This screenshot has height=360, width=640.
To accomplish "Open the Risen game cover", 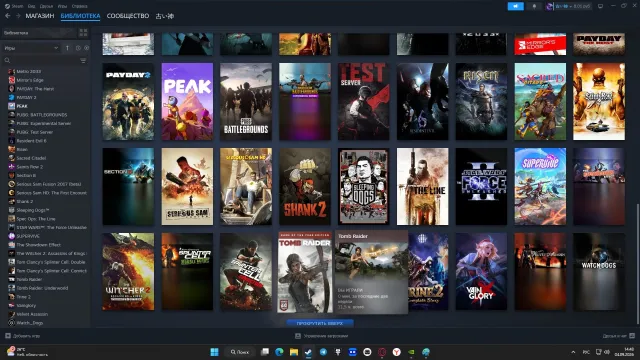I will [481, 101].
